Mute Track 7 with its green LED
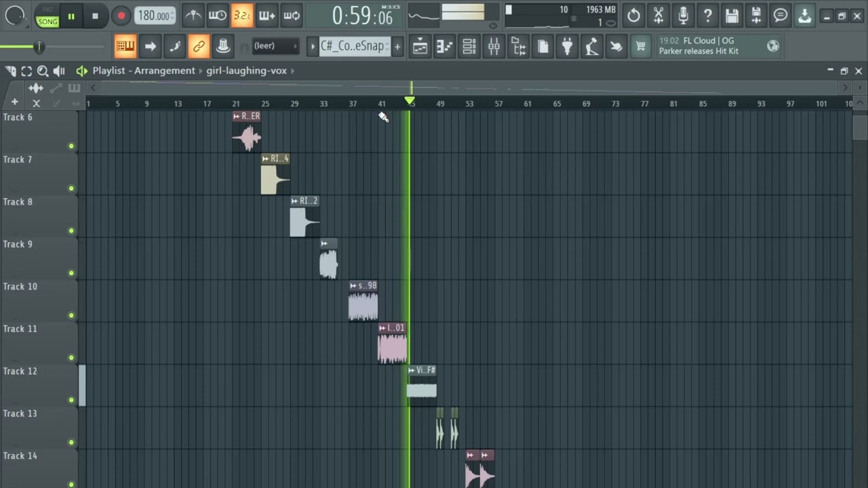 (71, 188)
